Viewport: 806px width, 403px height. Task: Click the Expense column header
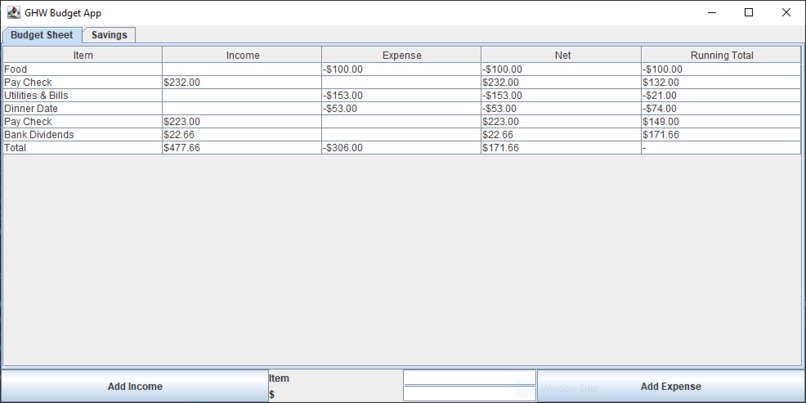[401, 55]
